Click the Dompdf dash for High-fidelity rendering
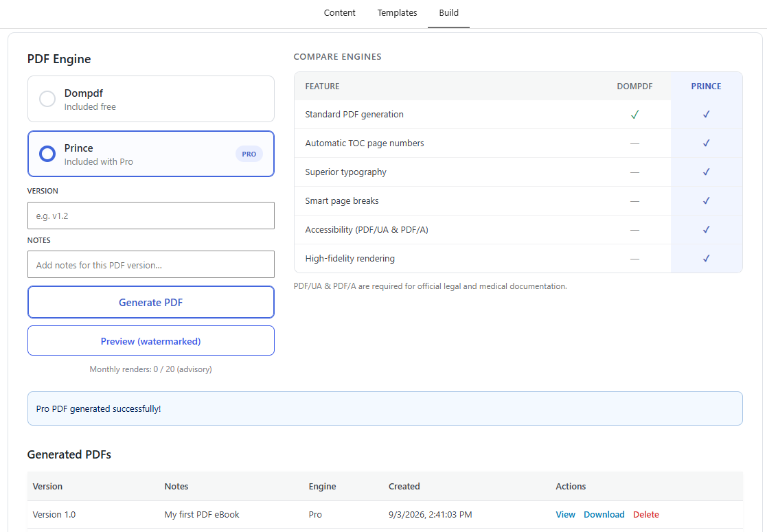This screenshot has width=767, height=532. tap(634, 259)
